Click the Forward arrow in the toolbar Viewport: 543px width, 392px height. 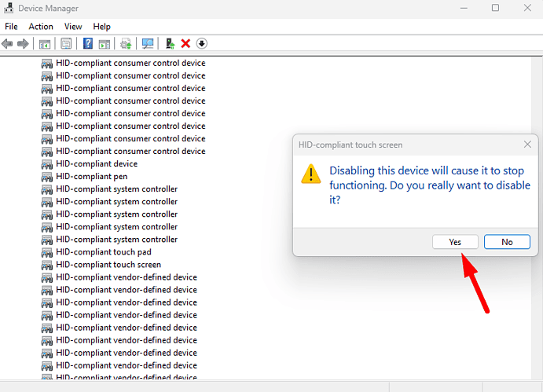click(21, 43)
